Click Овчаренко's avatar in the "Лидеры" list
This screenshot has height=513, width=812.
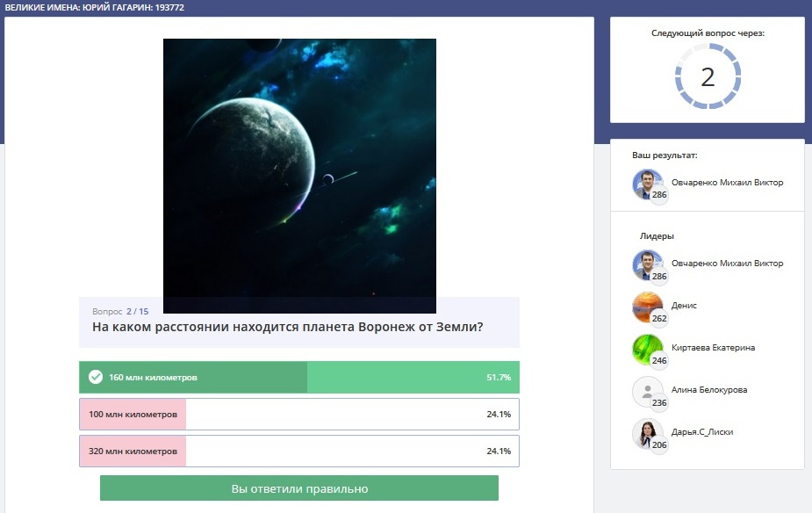647,264
